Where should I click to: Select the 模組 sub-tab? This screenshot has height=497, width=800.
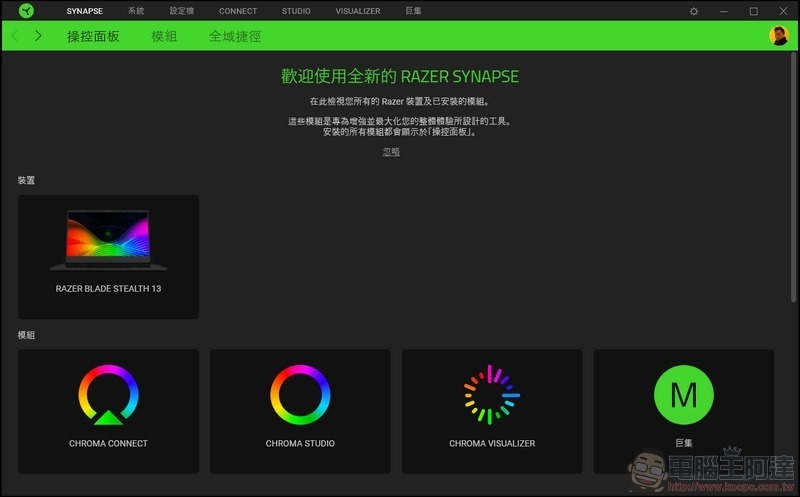click(164, 36)
